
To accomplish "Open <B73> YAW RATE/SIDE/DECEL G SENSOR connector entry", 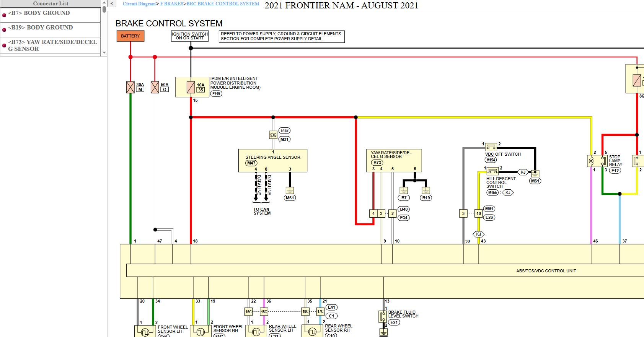I will [x=52, y=45].
